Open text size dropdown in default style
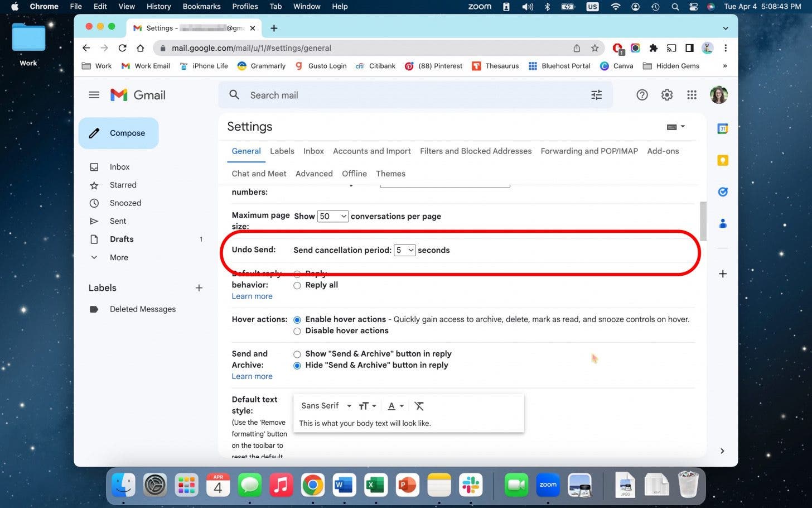 368,406
